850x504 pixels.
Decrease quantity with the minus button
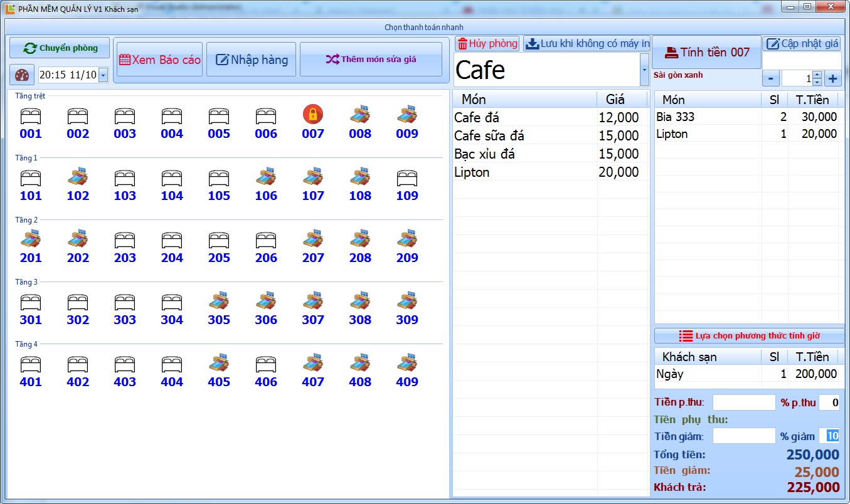(771, 78)
